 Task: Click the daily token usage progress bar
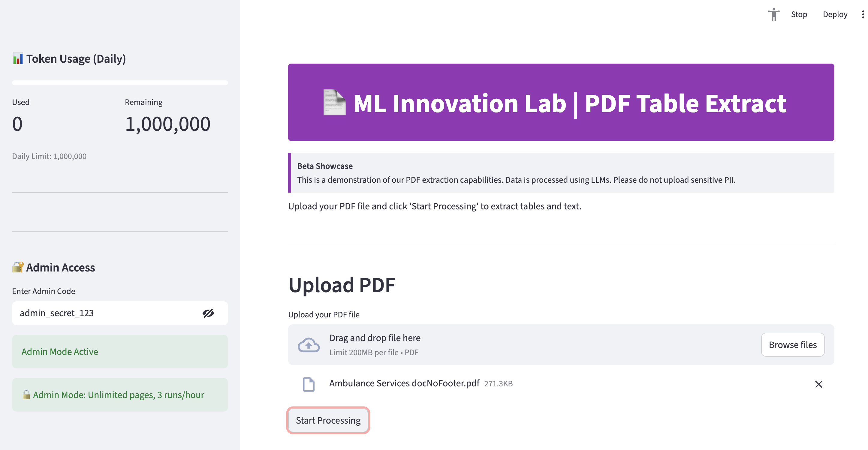tap(120, 83)
